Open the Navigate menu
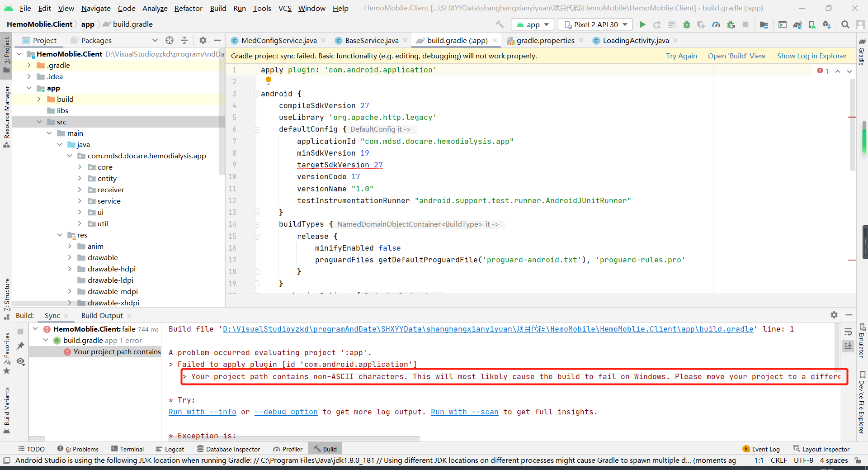Image resolution: width=868 pixels, height=470 pixels. 96,8
